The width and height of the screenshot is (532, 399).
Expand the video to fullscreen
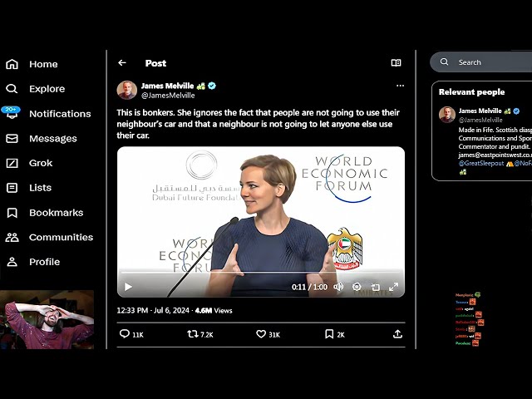coord(393,287)
